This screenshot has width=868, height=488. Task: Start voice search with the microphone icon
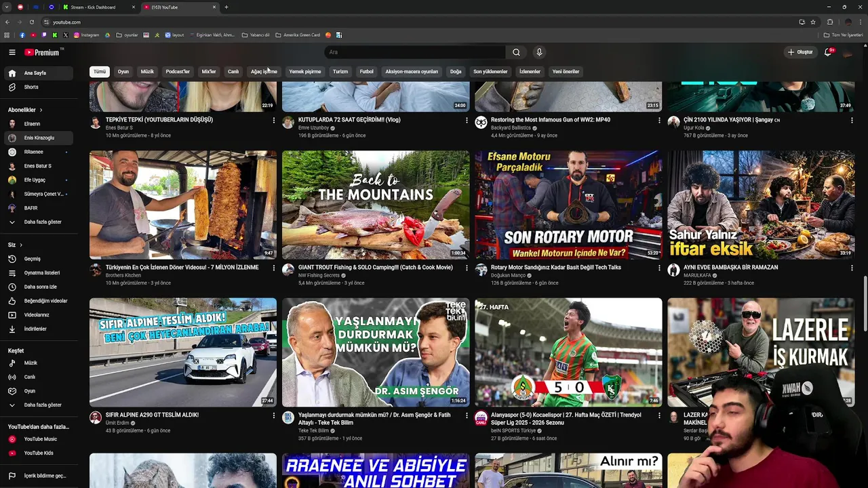click(x=539, y=52)
